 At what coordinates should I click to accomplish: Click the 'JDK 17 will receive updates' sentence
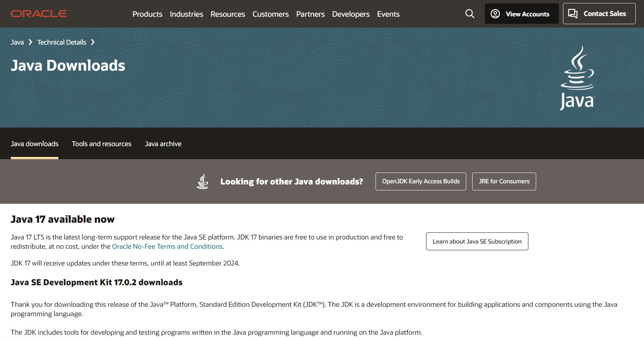[125, 263]
